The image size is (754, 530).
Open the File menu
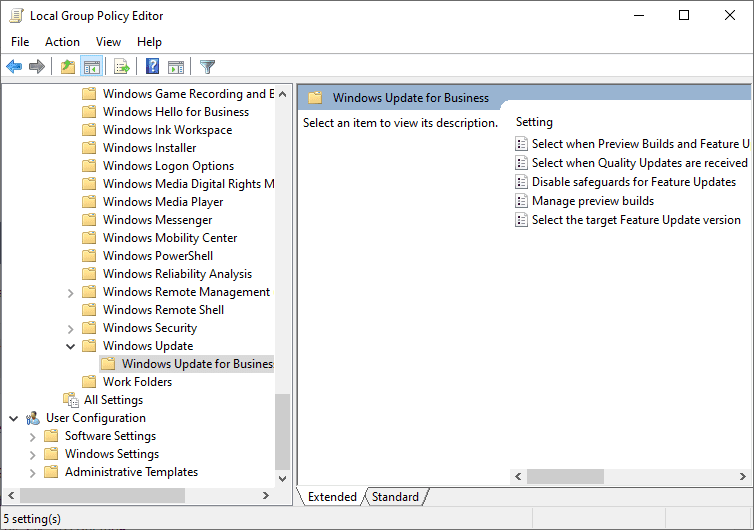[20, 42]
